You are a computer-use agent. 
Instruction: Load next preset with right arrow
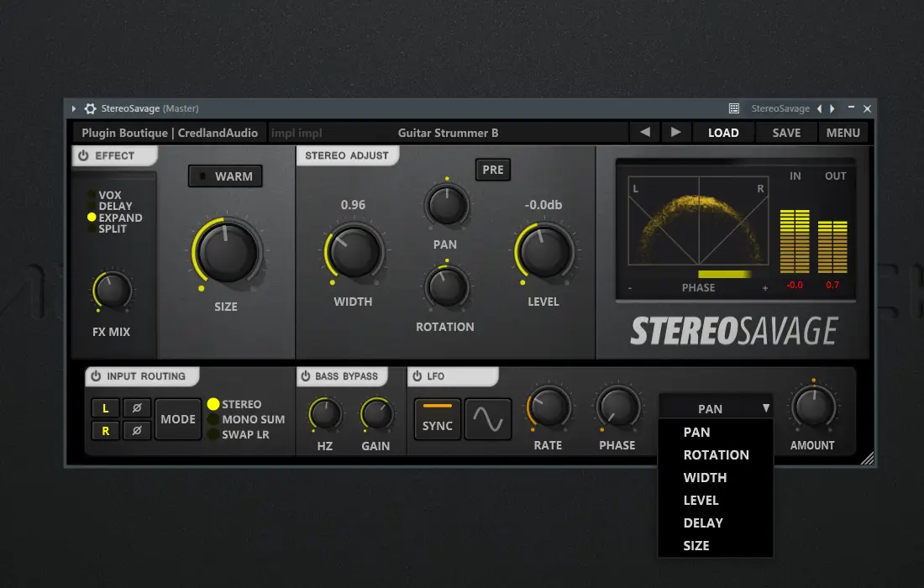pyautogui.click(x=676, y=133)
